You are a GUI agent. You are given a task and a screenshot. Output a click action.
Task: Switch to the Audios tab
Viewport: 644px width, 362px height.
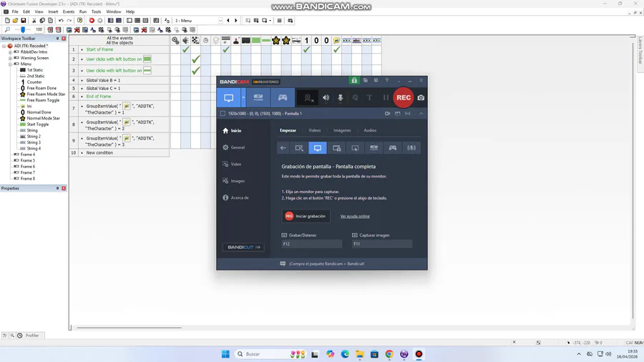tap(370, 130)
